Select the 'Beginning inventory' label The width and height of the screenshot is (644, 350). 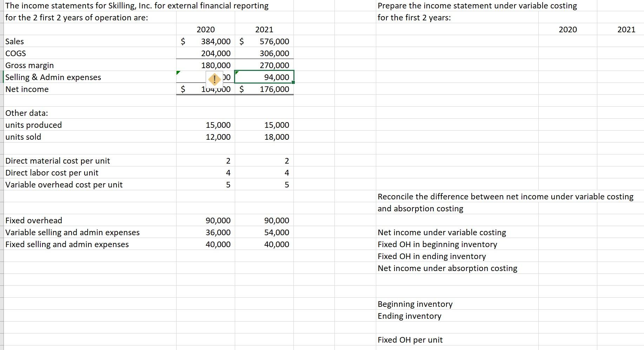(x=415, y=304)
